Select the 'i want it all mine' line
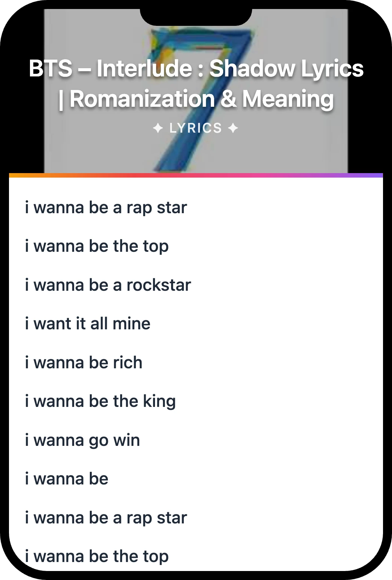The width and height of the screenshot is (392, 580). coord(88,324)
